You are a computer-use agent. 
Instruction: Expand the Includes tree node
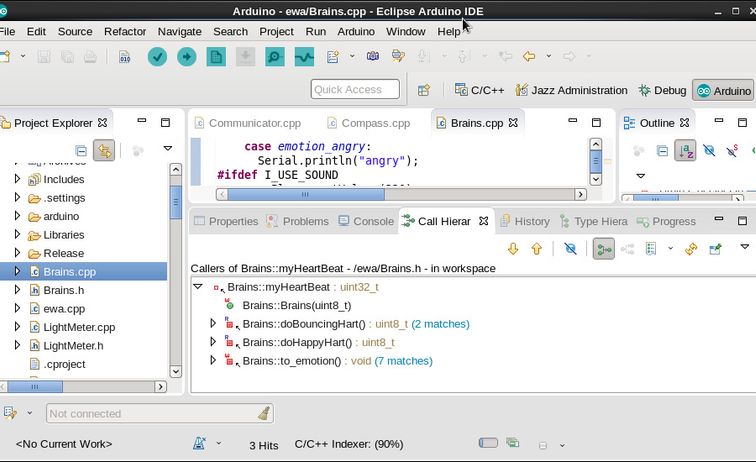point(17,179)
